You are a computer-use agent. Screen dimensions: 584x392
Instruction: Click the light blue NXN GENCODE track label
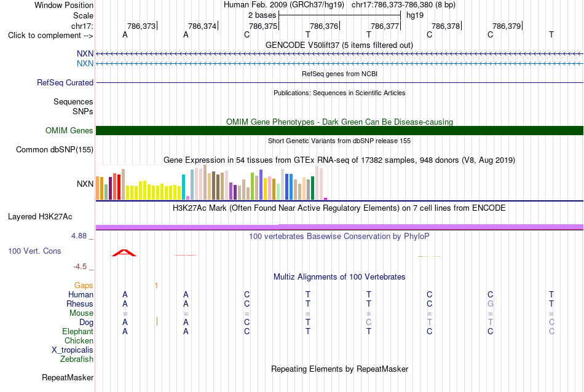85,64
